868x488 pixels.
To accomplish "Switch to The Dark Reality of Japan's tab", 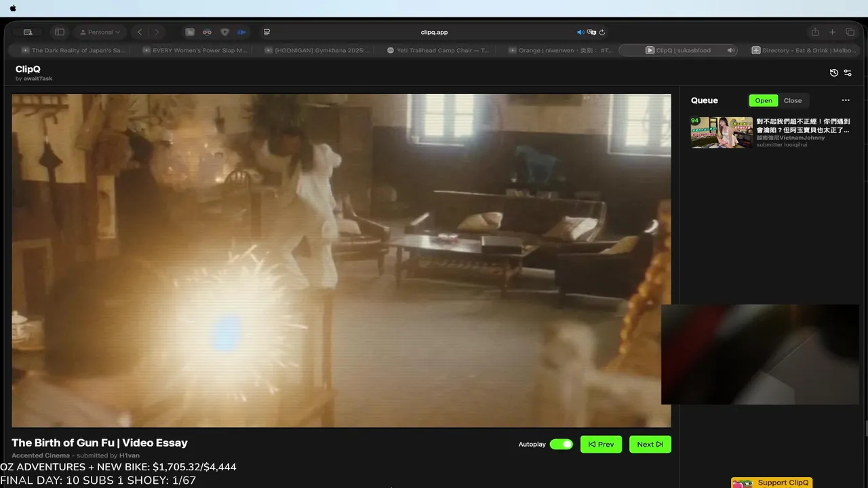I will [73, 50].
